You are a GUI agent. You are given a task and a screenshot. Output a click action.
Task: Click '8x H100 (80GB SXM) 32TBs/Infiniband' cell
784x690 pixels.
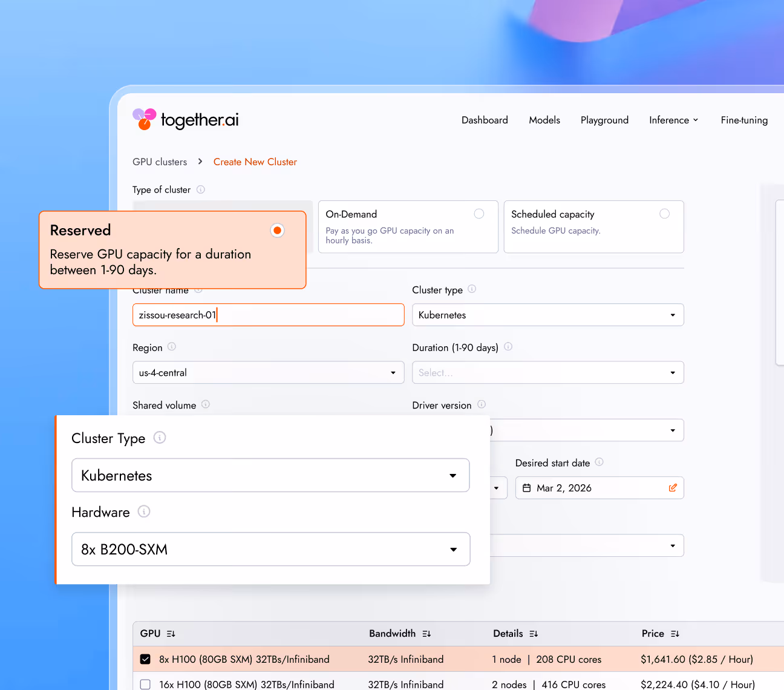(244, 659)
